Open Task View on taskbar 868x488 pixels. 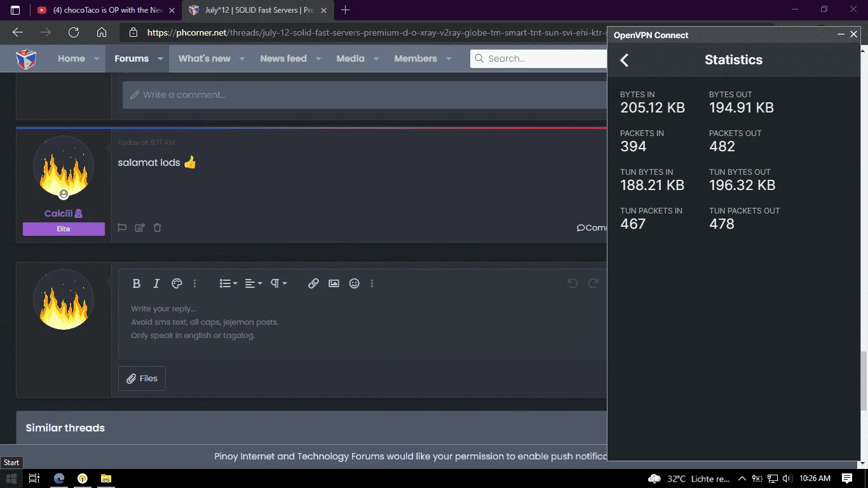34,478
